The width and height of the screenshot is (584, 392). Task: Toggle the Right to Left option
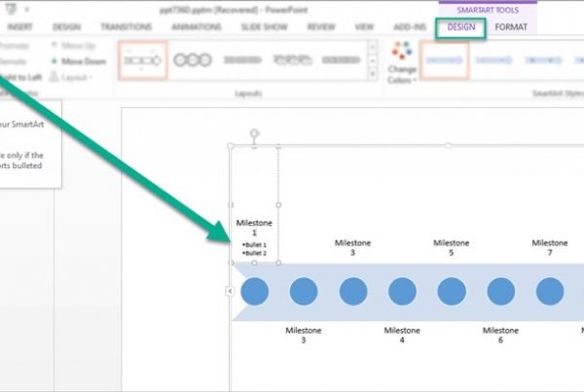pos(21,76)
